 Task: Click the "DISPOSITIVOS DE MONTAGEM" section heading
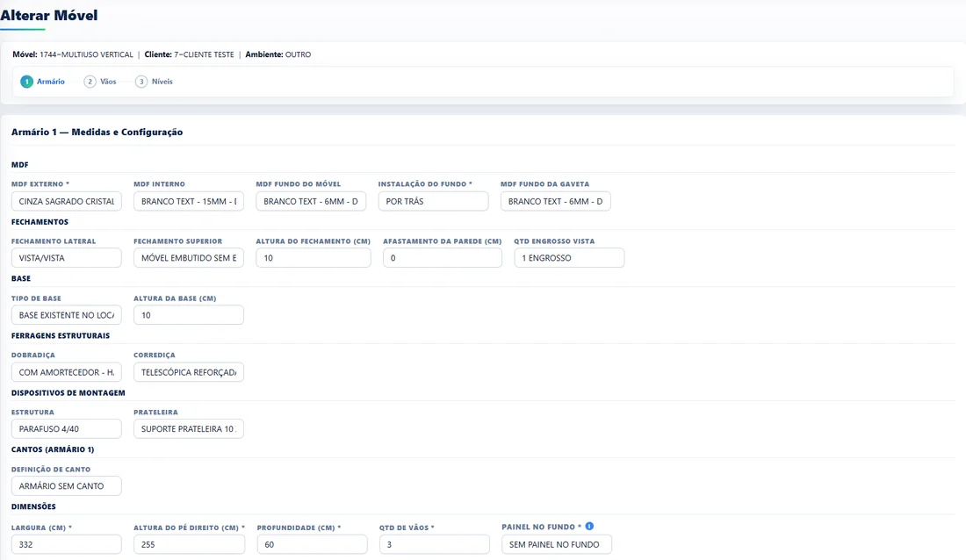(x=68, y=393)
